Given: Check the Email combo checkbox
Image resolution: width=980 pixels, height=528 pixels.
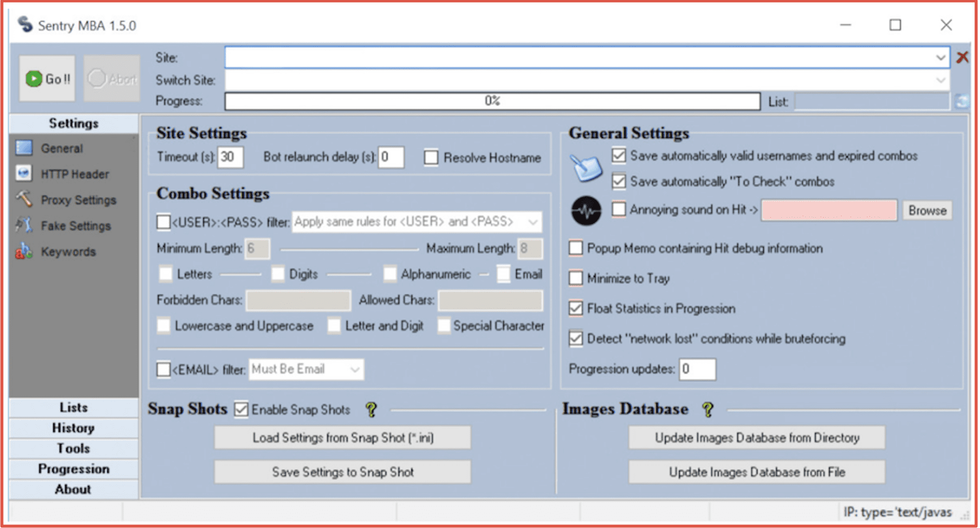Looking at the screenshot, I should click(503, 274).
